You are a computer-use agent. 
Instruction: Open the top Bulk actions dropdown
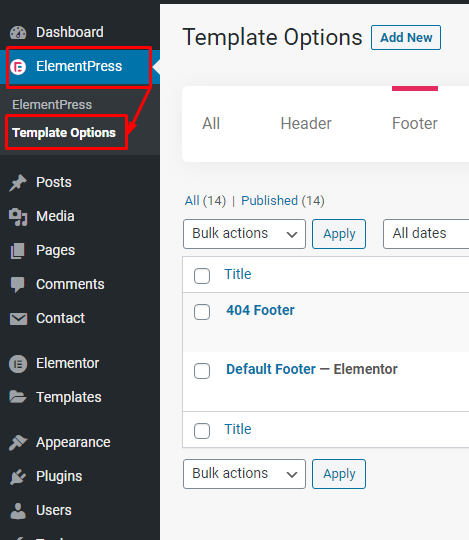244,234
